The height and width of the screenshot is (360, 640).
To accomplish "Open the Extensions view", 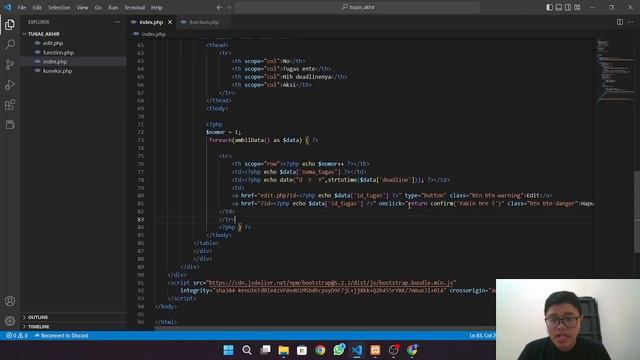I will coord(10,105).
